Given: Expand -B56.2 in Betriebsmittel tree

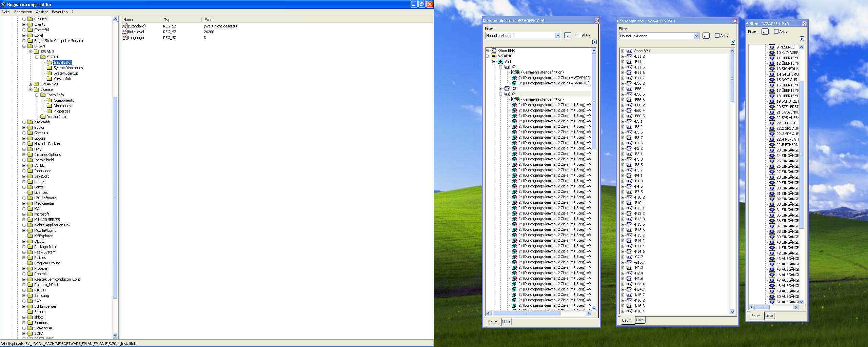Looking at the screenshot, I should [x=623, y=83].
